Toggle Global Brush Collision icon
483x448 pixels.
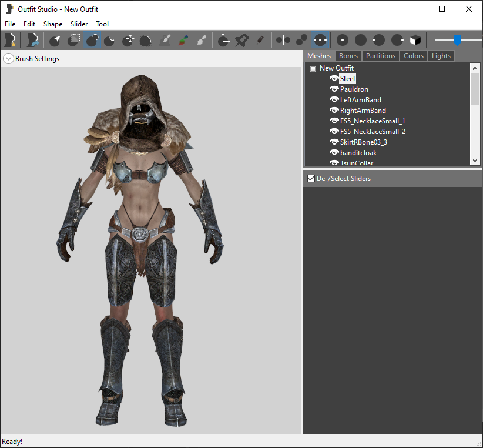[x=320, y=40]
